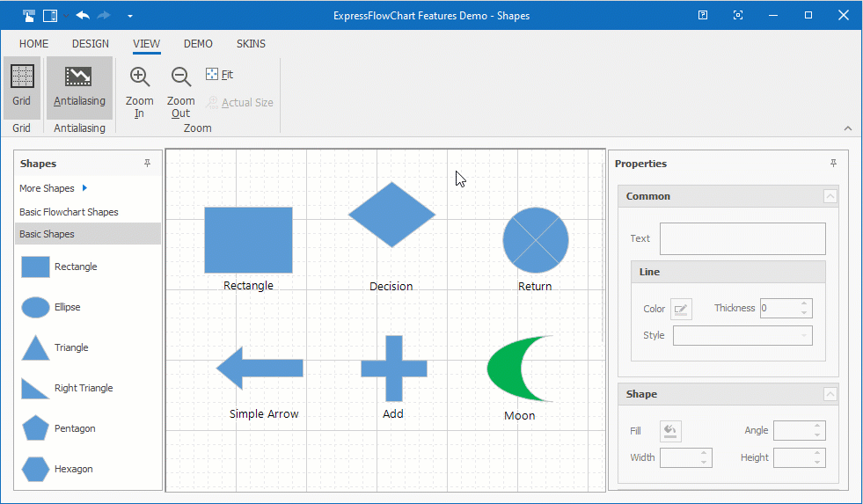
Task: Open the Basic Flowchart Shapes category
Action: click(x=69, y=212)
